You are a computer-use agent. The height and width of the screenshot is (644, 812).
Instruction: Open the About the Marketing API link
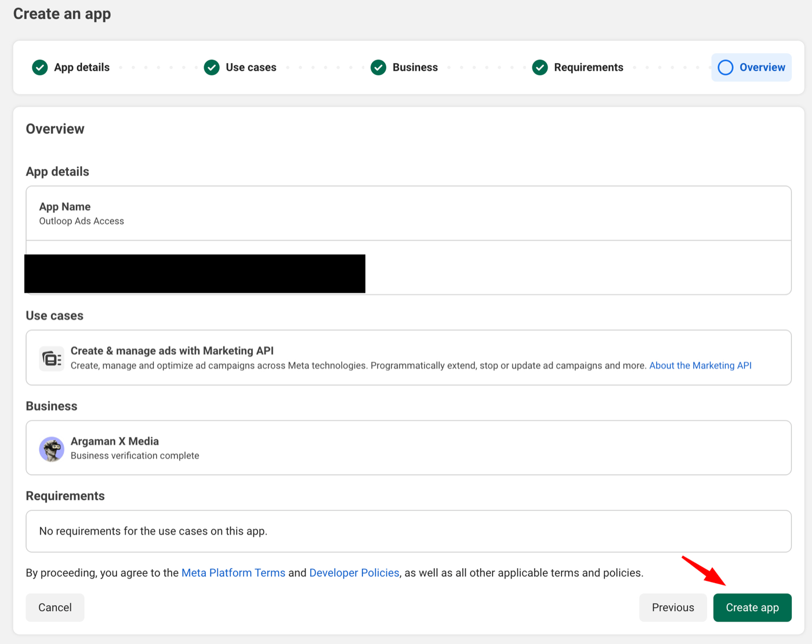tap(701, 366)
